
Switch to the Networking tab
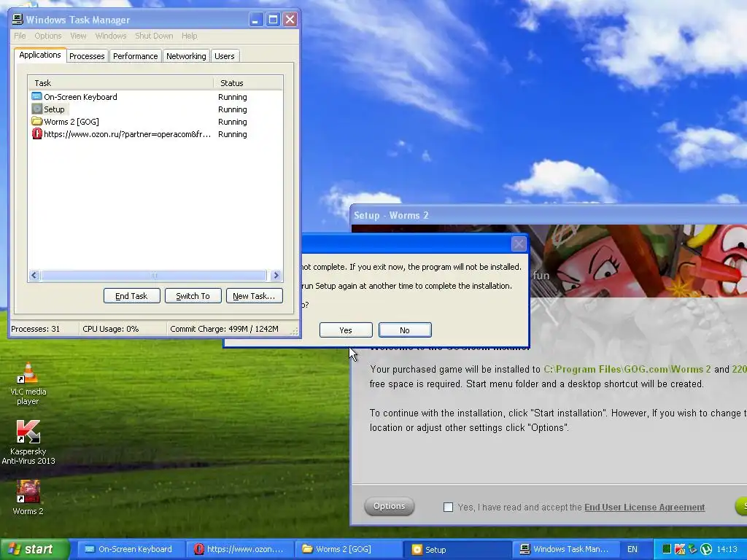[x=186, y=56]
